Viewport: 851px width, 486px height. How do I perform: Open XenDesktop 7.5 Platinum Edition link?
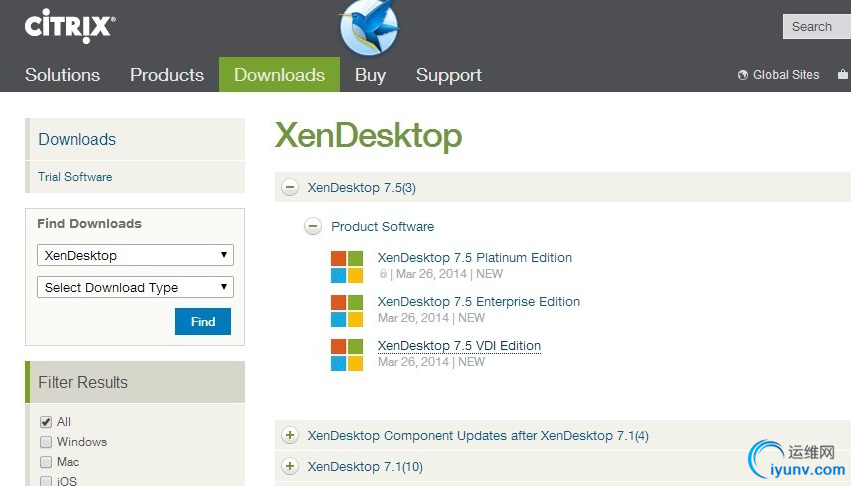point(475,257)
